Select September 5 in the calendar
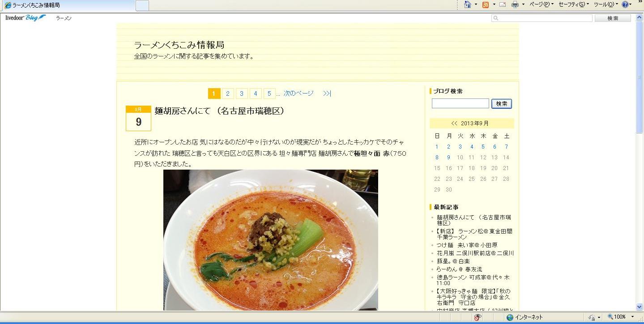Viewport: 644px width, 324px height. tap(483, 147)
